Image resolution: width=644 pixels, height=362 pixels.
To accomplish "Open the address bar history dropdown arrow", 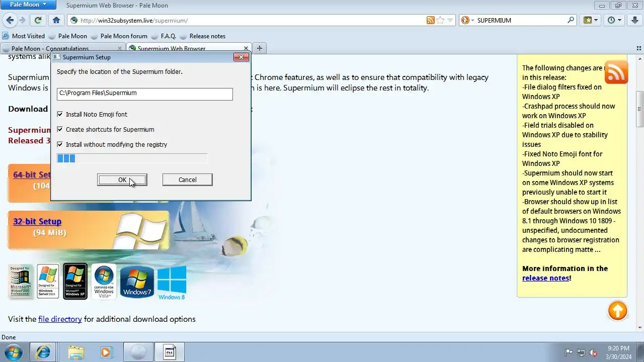I will pyautogui.click(x=450, y=20).
